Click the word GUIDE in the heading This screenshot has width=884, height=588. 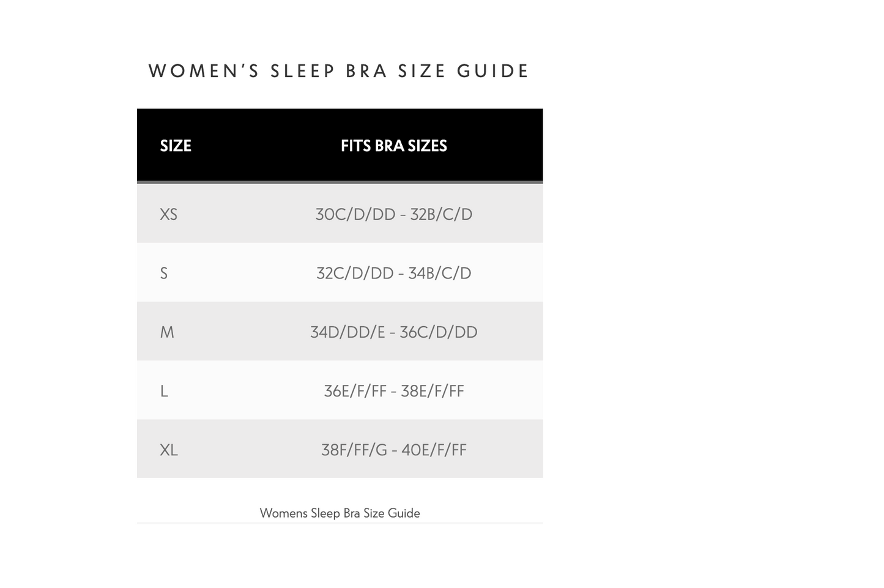492,72
